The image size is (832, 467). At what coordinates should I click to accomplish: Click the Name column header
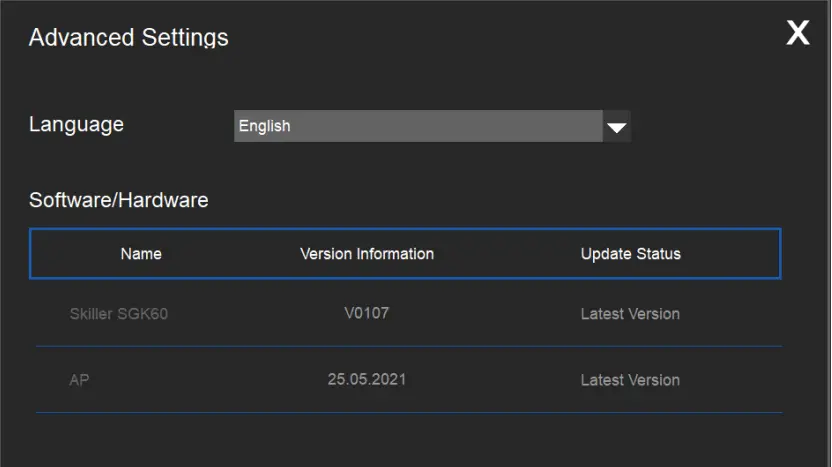click(141, 254)
